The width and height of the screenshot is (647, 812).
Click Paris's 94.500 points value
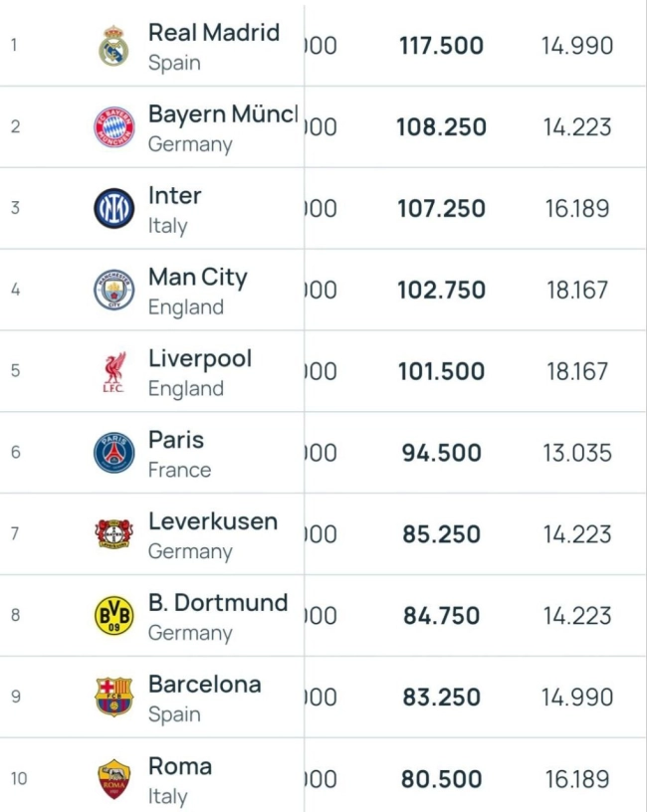pos(441,454)
